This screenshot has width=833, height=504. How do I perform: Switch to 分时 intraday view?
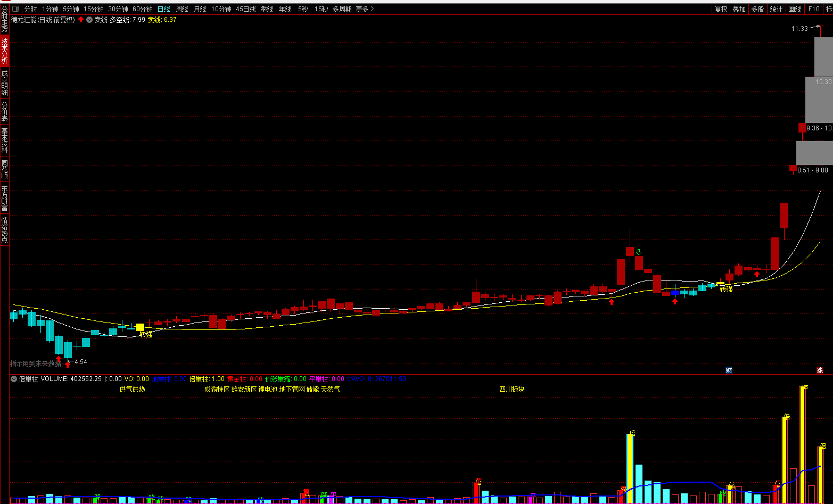pyautogui.click(x=31, y=9)
